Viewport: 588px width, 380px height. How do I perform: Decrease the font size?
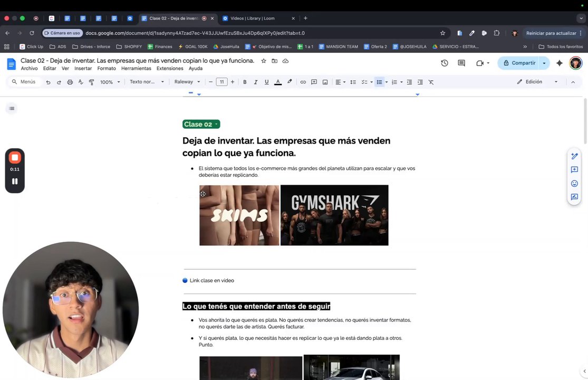(211, 82)
